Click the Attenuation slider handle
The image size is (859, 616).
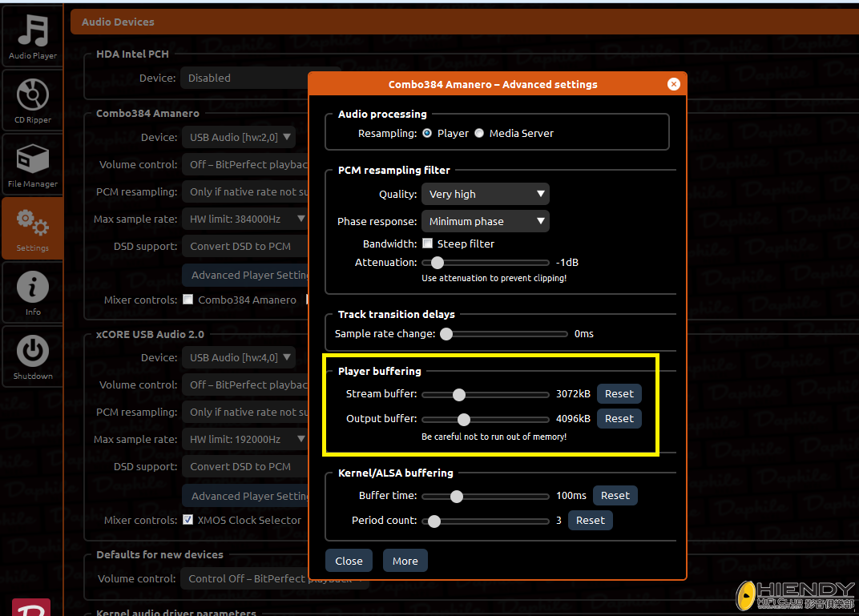(437, 263)
